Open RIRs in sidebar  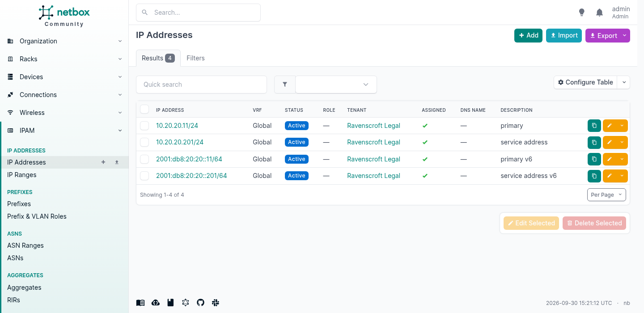[13, 300]
